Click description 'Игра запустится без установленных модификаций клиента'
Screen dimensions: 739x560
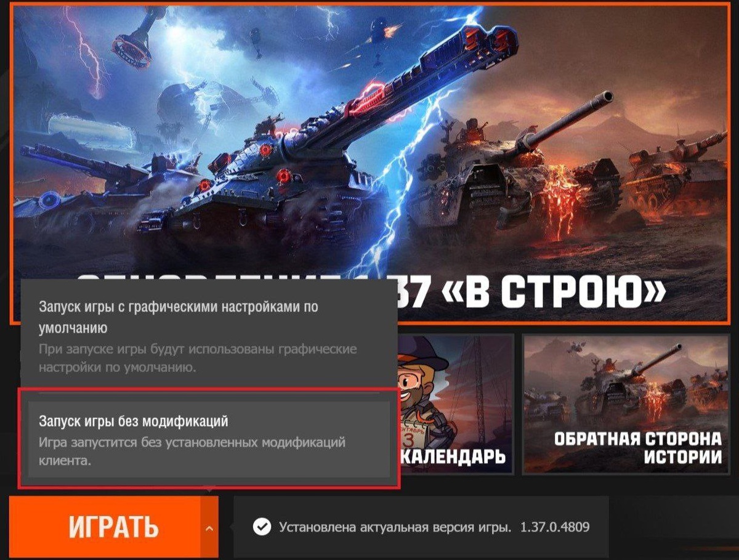point(192,451)
